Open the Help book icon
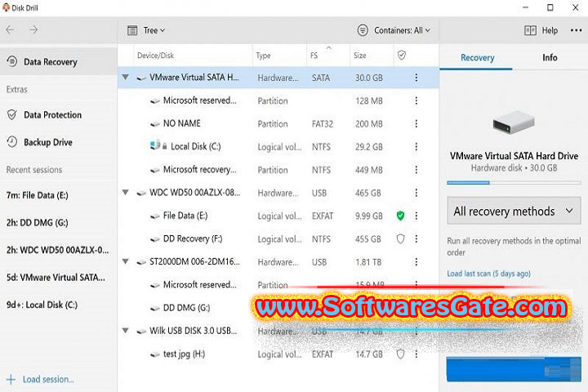The height and width of the screenshot is (392, 588). tap(530, 30)
